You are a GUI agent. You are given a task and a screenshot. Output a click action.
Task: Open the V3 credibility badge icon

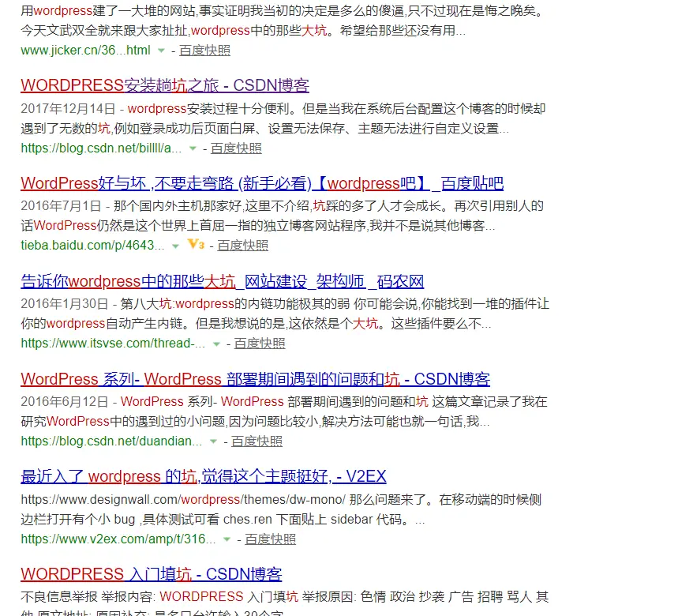pyautogui.click(x=196, y=244)
